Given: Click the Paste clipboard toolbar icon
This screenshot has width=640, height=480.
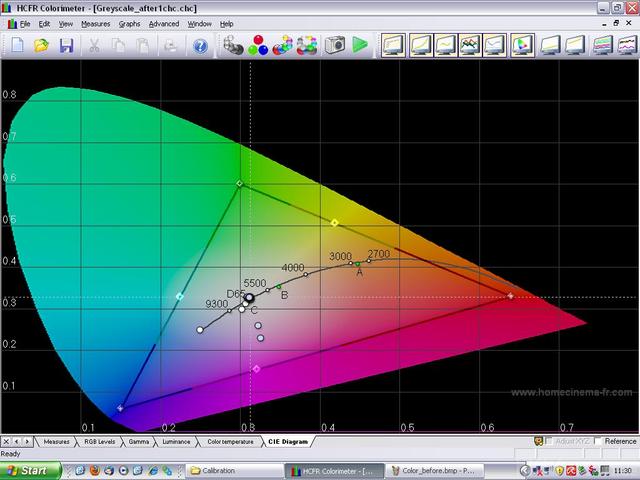Looking at the screenshot, I should [x=143, y=45].
